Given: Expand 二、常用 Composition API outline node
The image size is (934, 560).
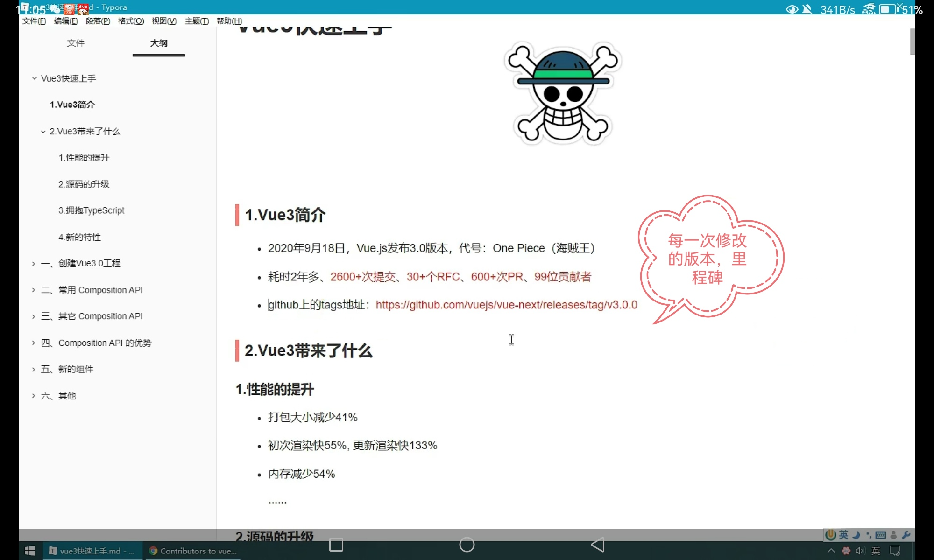Looking at the screenshot, I should click(x=34, y=290).
